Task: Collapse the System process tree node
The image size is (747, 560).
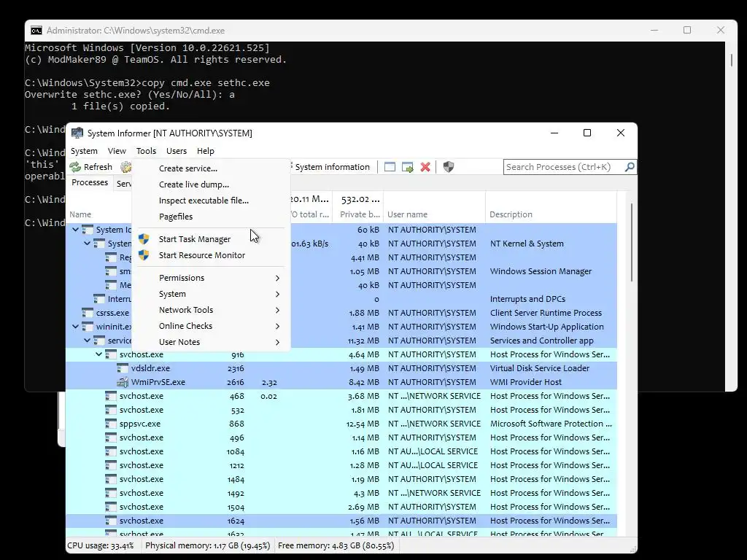Action: pyautogui.click(x=88, y=244)
